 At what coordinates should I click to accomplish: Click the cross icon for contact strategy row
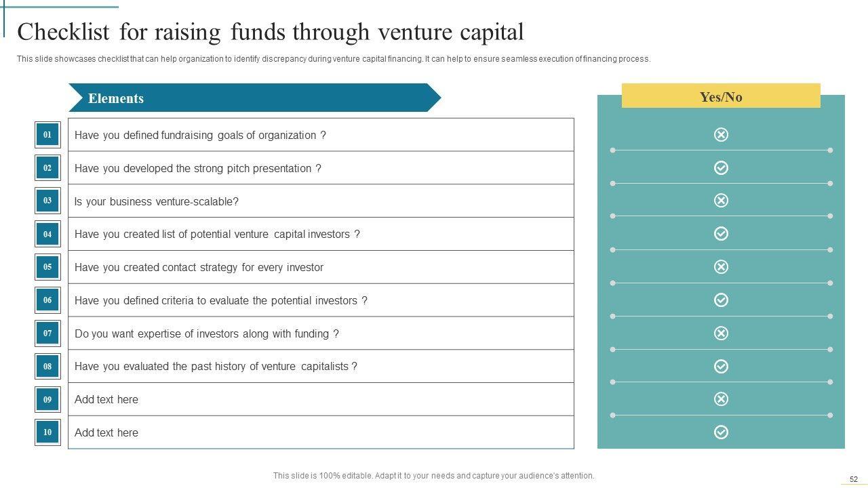[721, 267]
